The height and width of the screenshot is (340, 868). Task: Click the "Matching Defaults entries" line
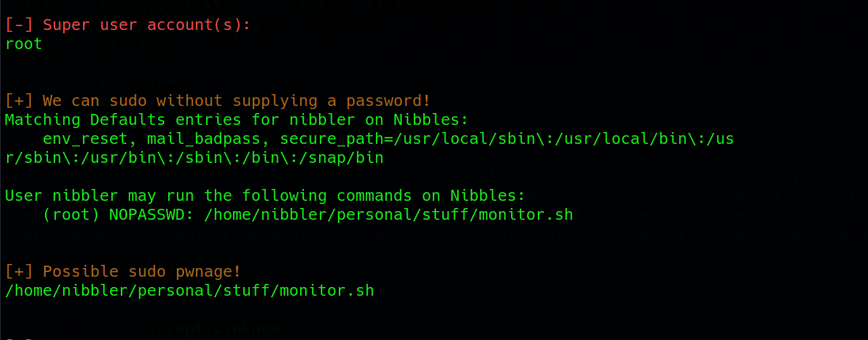236,119
